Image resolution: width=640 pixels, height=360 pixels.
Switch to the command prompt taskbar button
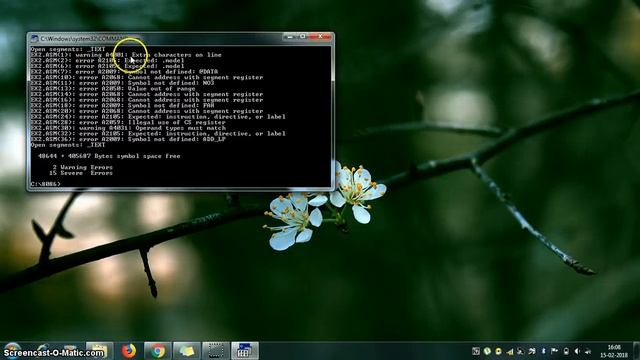tap(245, 351)
